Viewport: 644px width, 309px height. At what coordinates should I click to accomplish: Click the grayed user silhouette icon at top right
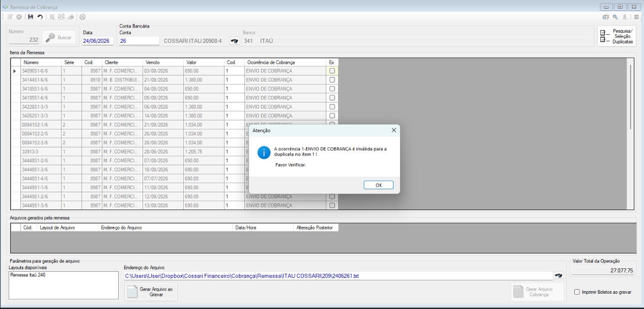624,17
